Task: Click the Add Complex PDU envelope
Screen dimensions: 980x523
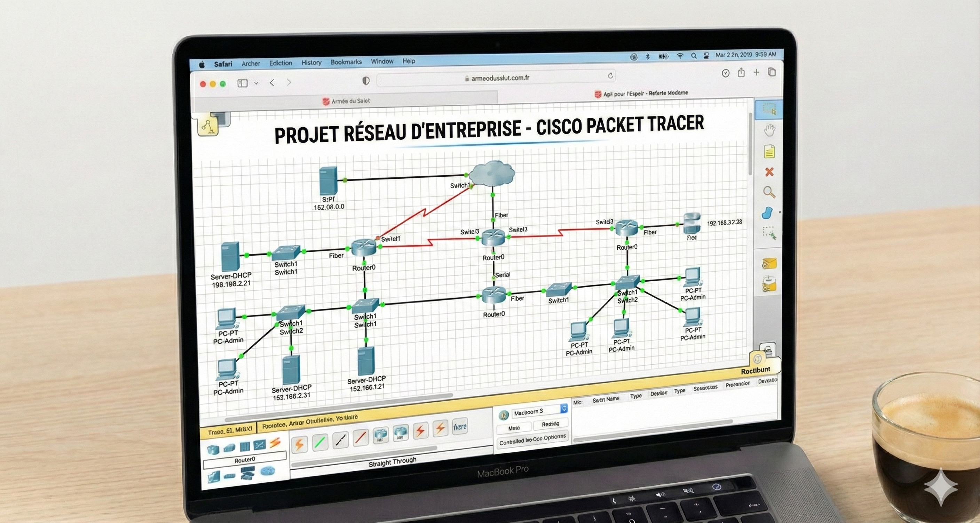Action: click(x=769, y=284)
